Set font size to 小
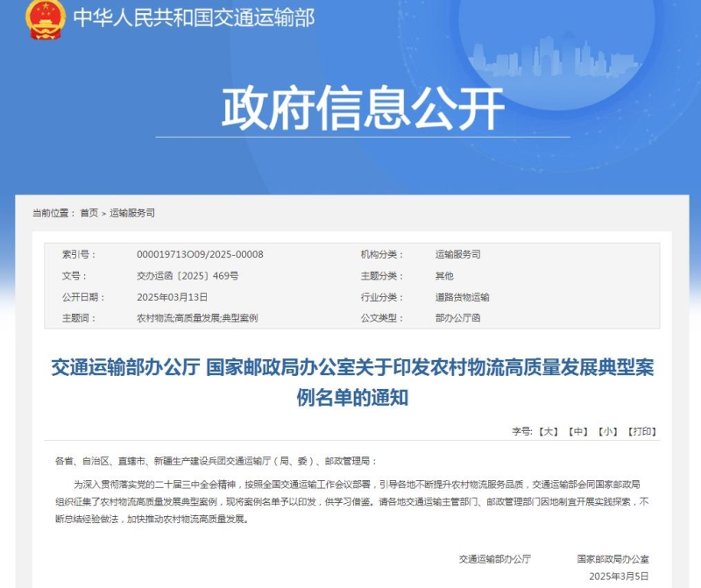The image size is (701, 588). (607, 431)
